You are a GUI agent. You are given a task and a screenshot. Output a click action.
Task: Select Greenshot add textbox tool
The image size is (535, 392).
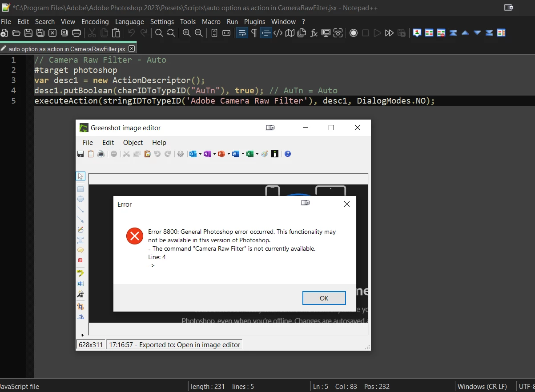(80, 240)
